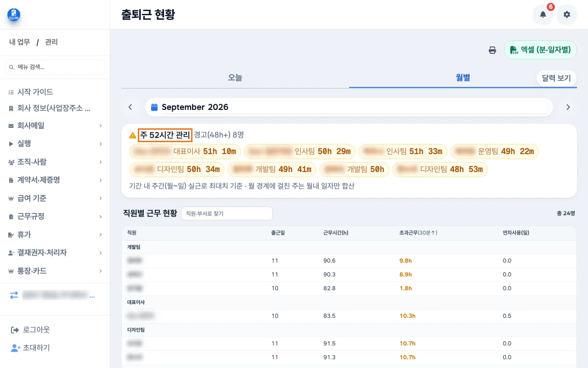Expand the 조직·사람 chevron
The width and height of the screenshot is (588, 368).
(100, 162)
